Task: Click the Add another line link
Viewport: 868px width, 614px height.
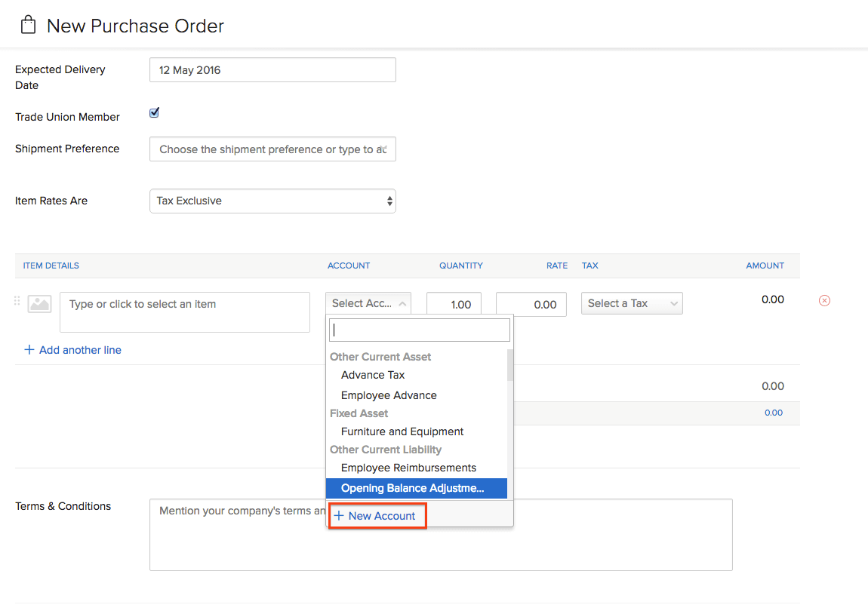Action: coord(72,349)
